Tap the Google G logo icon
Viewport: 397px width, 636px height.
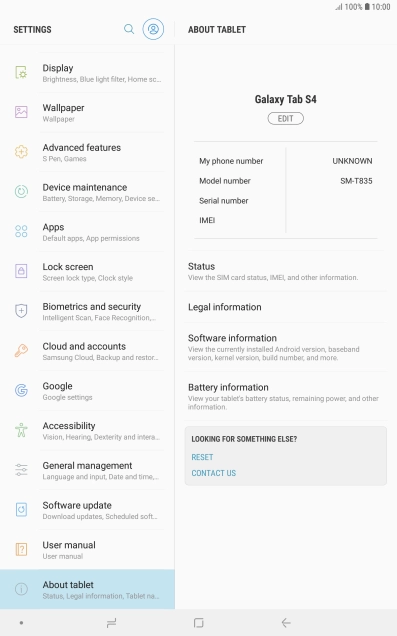(21, 390)
